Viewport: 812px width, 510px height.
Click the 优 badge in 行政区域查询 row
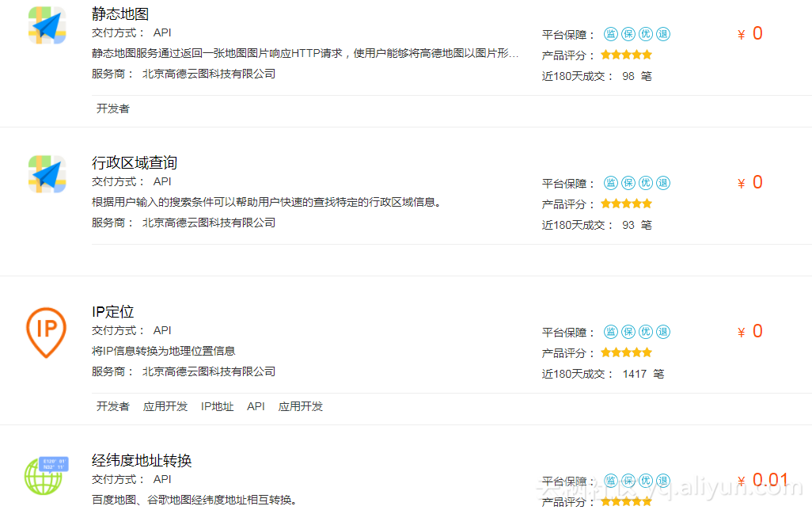pos(646,183)
